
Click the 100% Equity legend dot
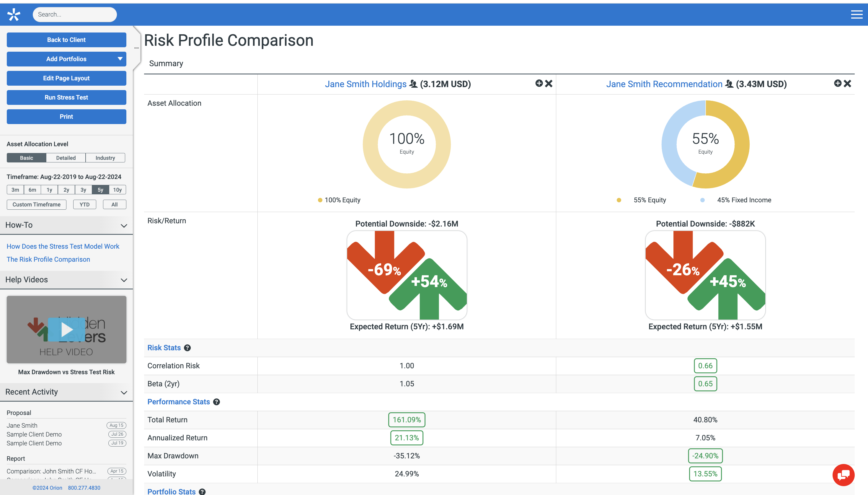pos(320,200)
